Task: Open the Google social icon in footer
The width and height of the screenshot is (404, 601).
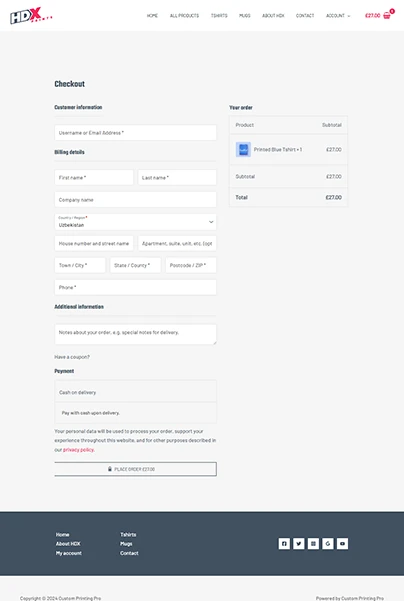Action: pyautogui.click(x=328, y=544)
